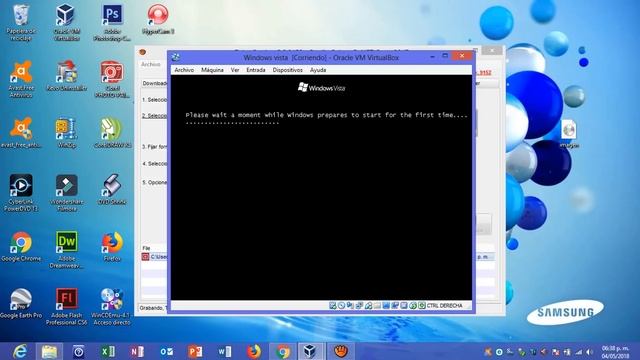Open the Máquina menu
640x360 pixels.
point(212,70)
